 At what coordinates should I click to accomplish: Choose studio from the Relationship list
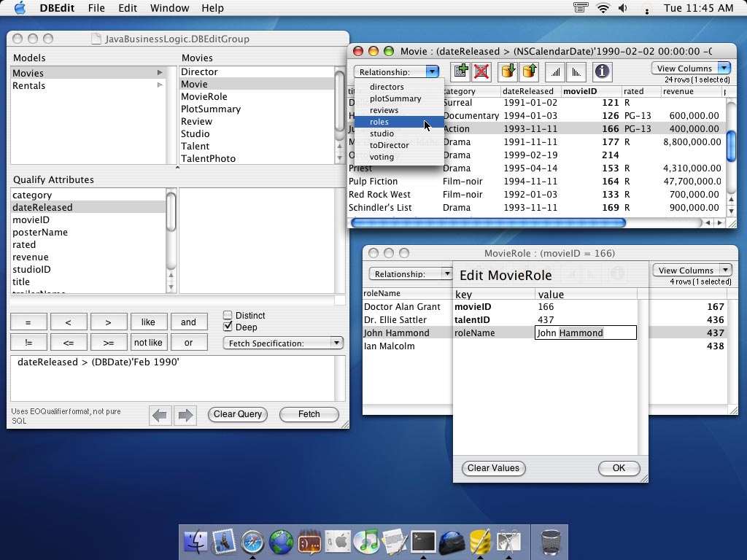tap(399, 133)
